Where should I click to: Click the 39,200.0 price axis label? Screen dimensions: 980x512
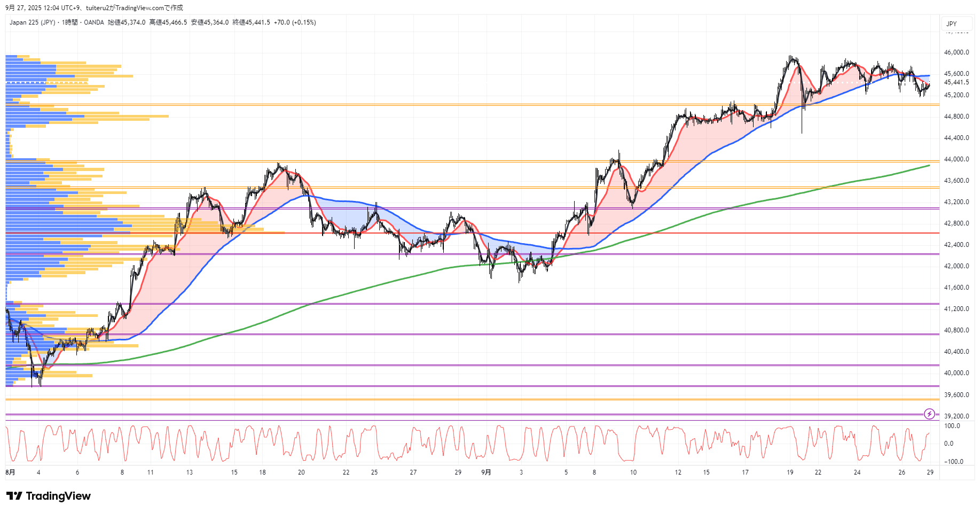956,416
